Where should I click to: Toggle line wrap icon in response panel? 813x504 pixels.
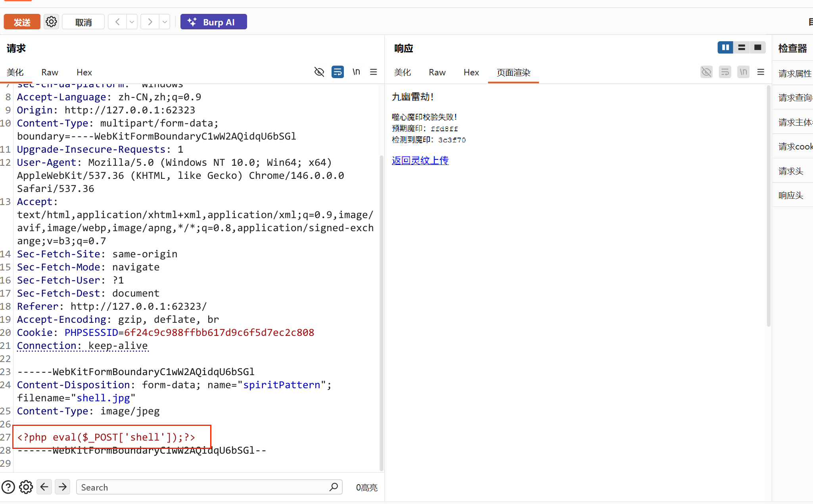tap(725, 72)
